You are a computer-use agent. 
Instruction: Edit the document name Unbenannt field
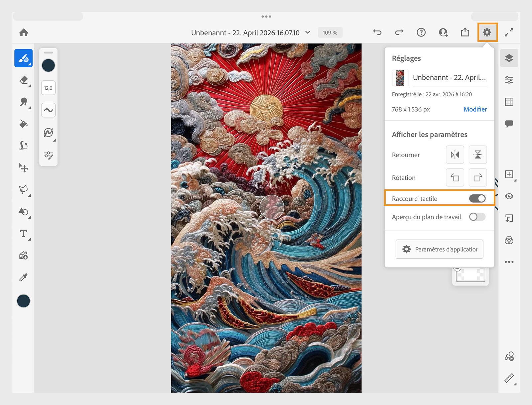click(x=450, y=78)
